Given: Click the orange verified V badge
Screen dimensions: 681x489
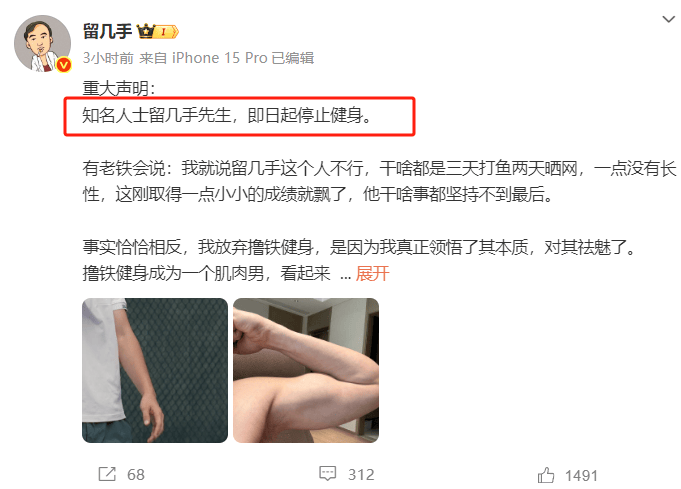Looking at the screenshot, I should coord(64,65).
